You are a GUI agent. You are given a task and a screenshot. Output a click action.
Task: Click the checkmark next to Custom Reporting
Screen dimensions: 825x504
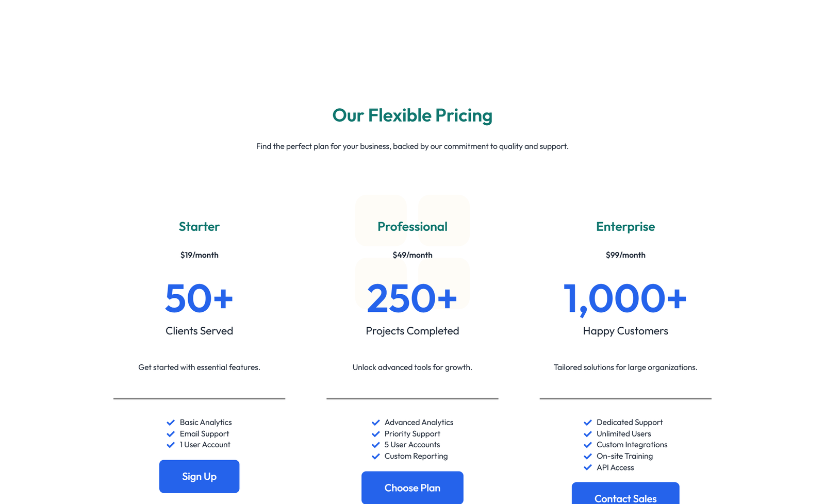click(376, 456)
